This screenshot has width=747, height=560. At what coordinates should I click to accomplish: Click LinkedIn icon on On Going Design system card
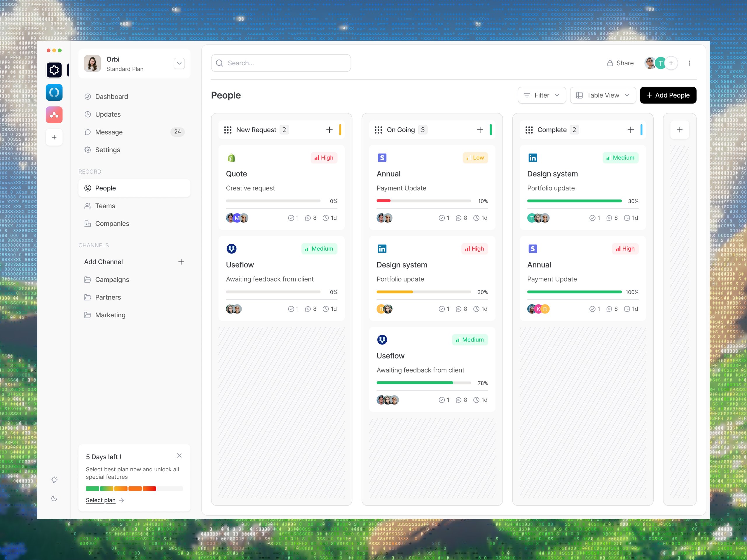tap(382, 249)
